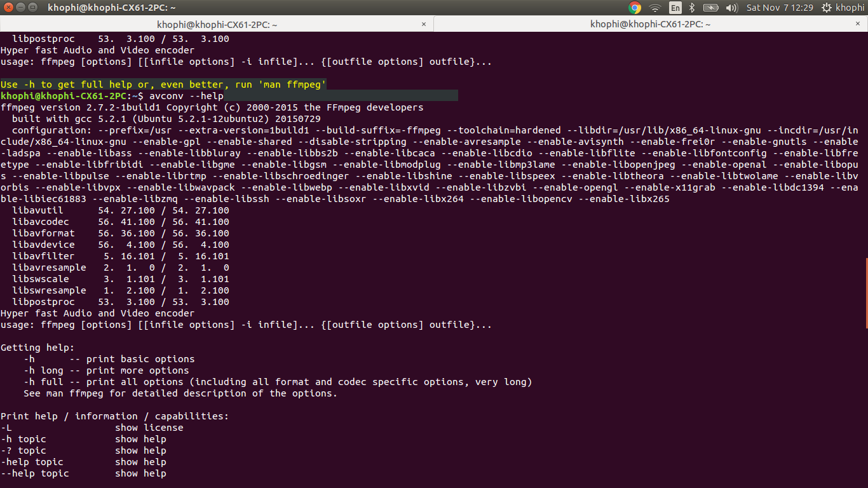Open the battery status indicator
The height and width of the screenshot is (488, 868).
point(710,8)
